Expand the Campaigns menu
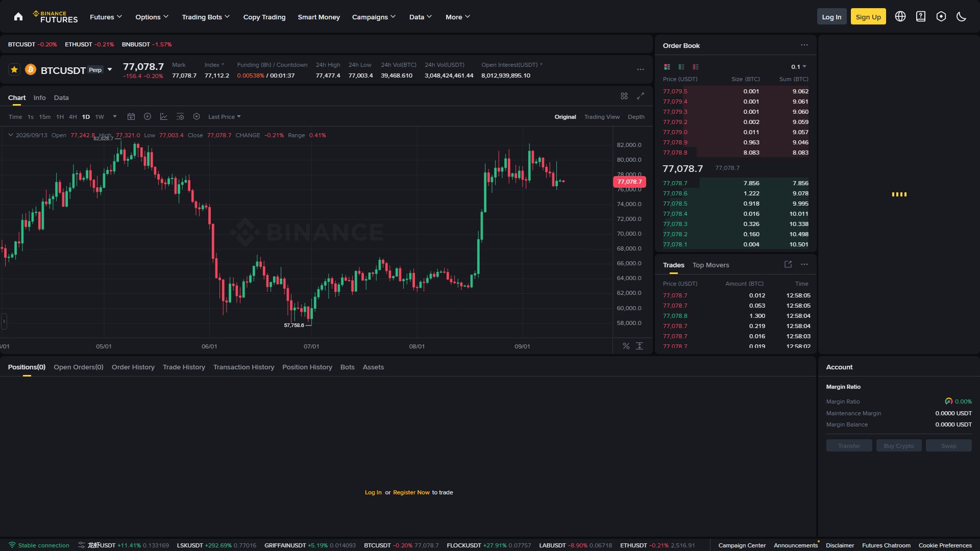 pyautogui.click(x=374, y=17)
